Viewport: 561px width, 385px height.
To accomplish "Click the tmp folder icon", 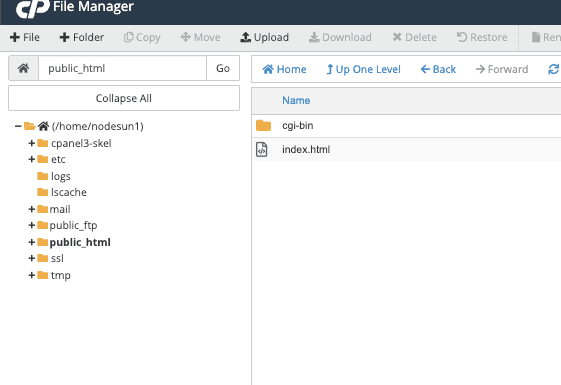I will [x=43, y=275].
